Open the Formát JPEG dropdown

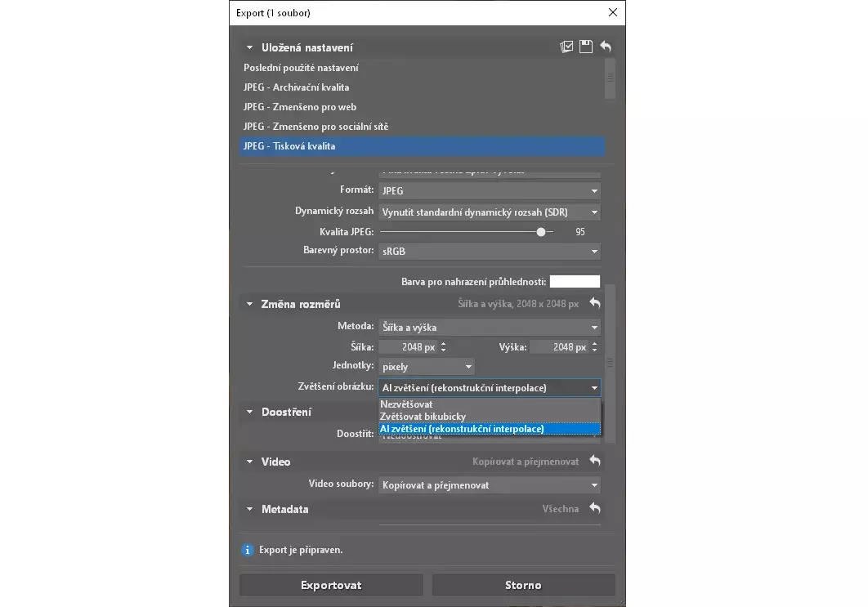489,191
